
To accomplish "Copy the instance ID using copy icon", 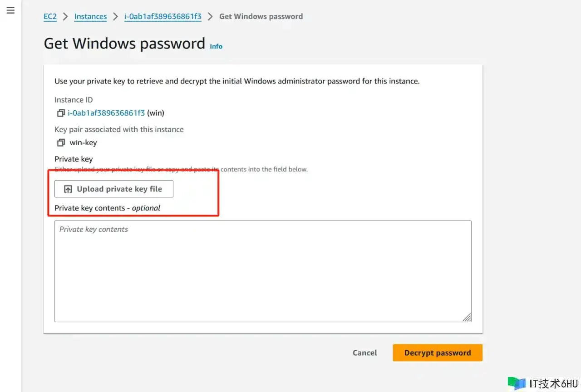I will [x=60, y=113].
